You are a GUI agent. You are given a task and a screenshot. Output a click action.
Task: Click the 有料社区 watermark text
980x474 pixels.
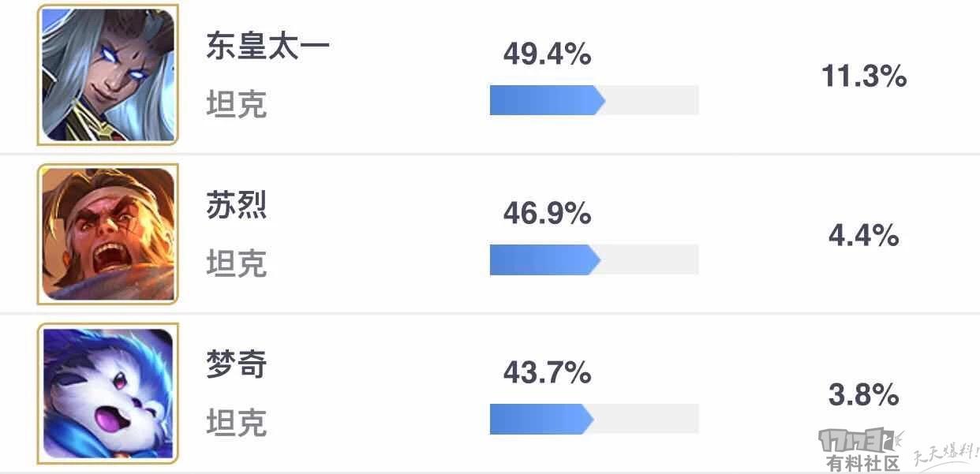(863, 463)
